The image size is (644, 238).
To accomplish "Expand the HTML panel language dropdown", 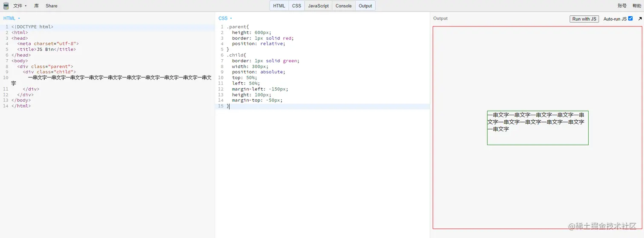I will (x=11, y=18).
